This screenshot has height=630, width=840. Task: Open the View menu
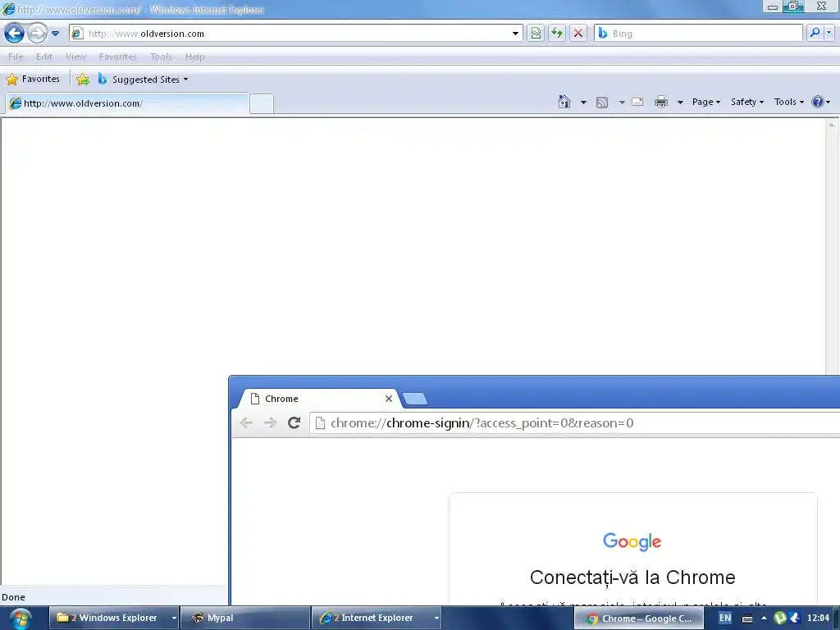(75, 57)
